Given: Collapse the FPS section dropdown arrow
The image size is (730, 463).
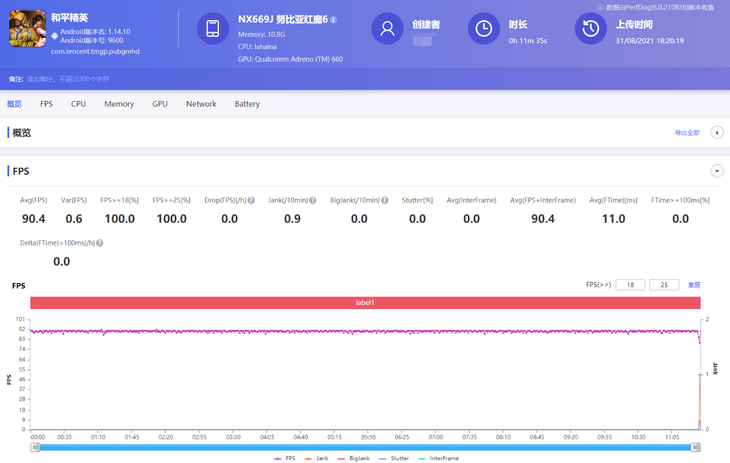Looking at the screenshot, I should pos(717,171).
